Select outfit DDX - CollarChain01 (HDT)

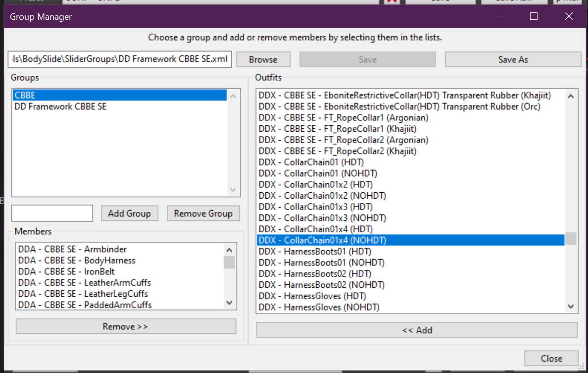click(411, 162)
